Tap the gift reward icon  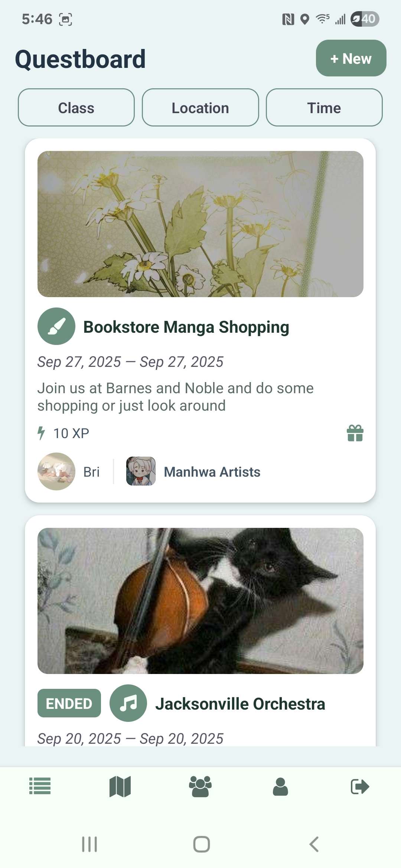tap(355, 433)
